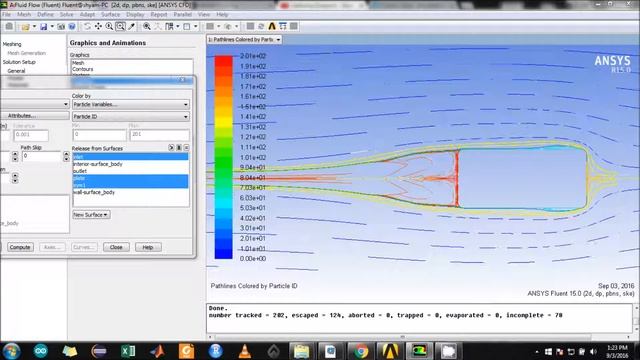Open the Report menu
Image resolution: width=640 pixels, height=360 pixels.
click(x=159, y=14)
